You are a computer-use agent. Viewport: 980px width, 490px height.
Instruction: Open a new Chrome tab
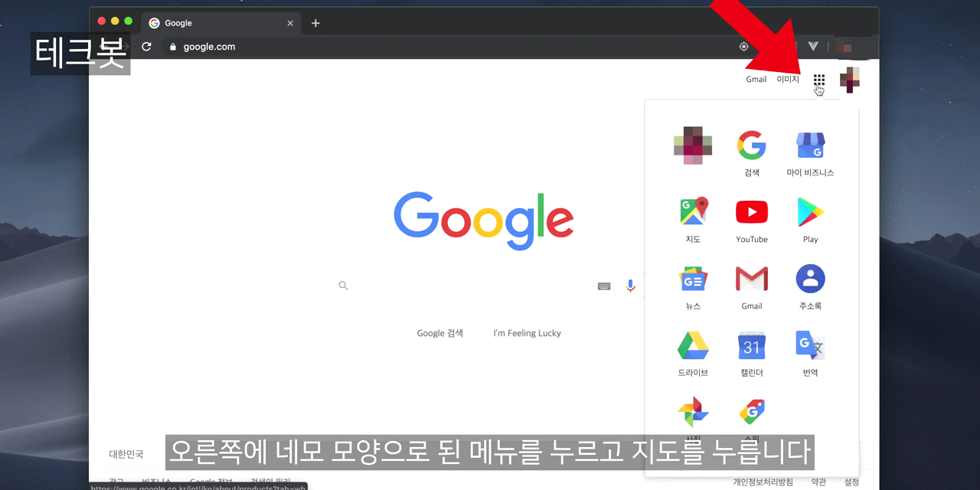click(315, 23)
